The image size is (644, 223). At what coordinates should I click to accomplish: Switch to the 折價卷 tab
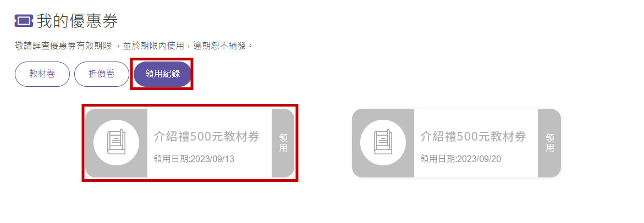pos(101,74)
